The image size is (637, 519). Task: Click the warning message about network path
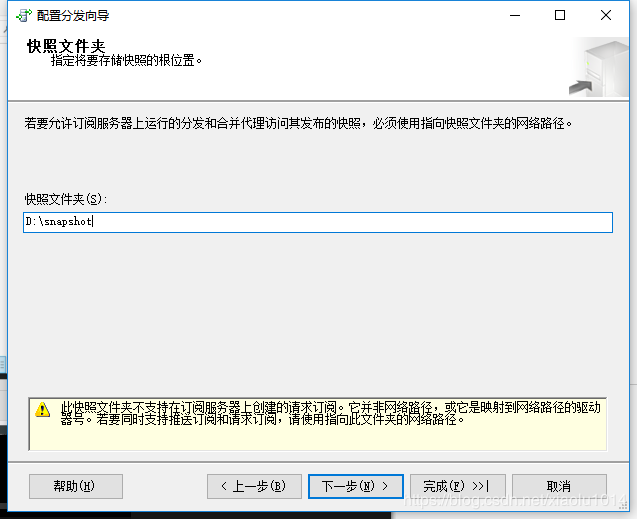point(330,413)
